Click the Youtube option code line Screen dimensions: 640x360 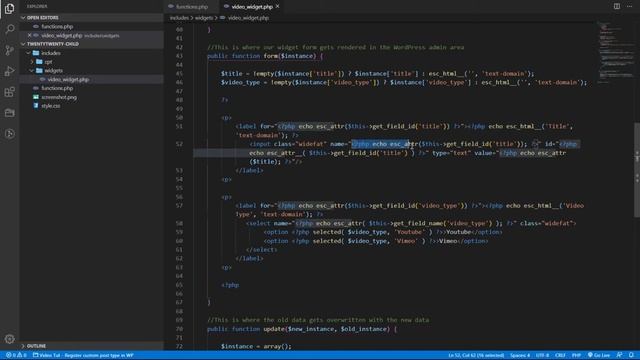coord(383,232)
